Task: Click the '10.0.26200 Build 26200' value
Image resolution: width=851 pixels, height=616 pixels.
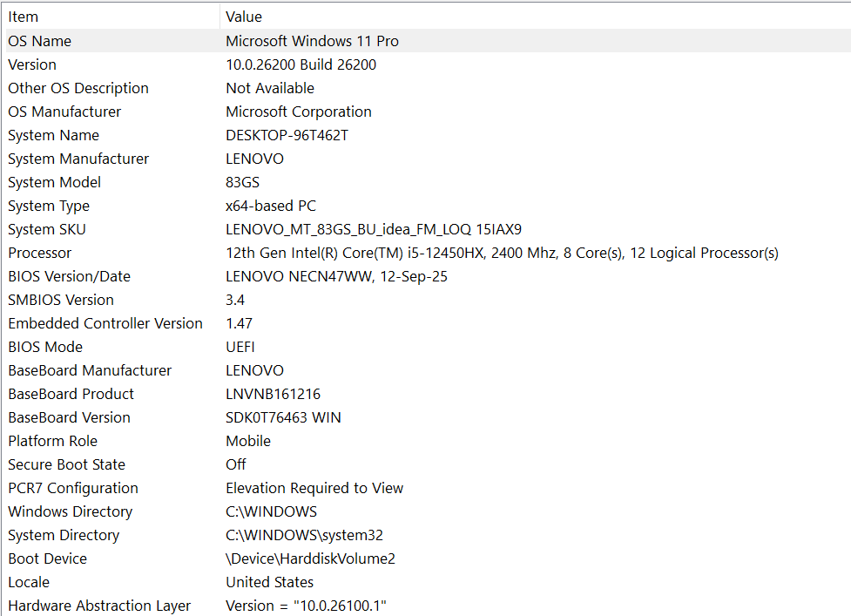Action: 301,64
